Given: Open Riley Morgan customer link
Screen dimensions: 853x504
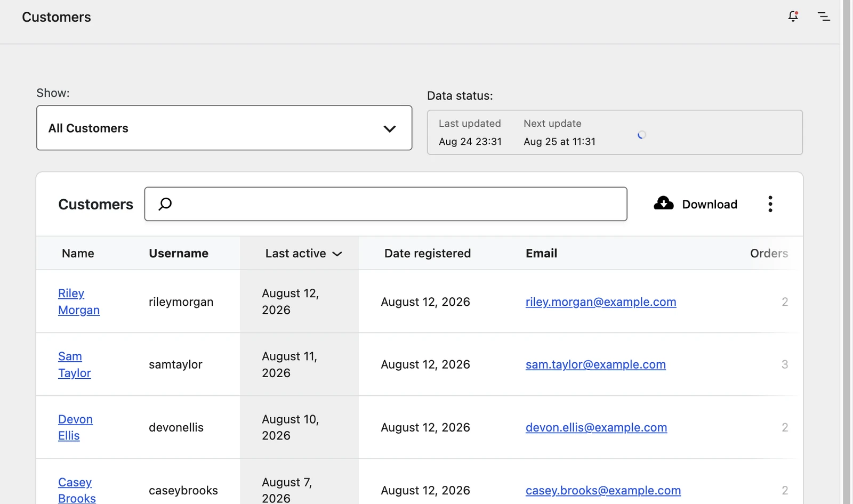Looking at the screenshot, I should [79, 302].
